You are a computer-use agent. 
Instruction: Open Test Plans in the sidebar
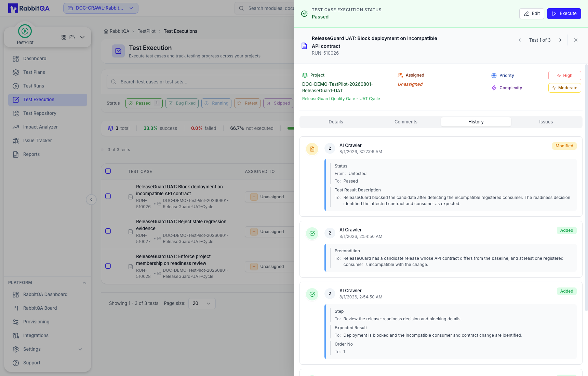point(48,72)
